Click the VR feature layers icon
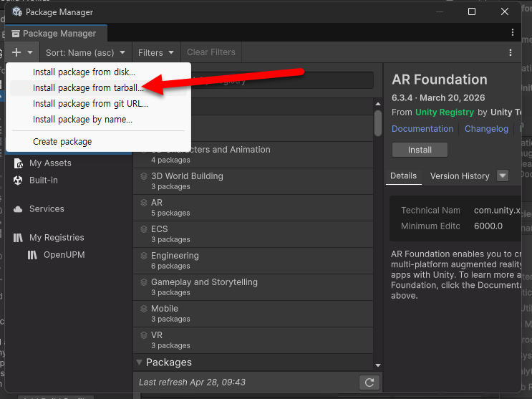The width and height of the screenshot is (532, 399). [144, 335]
